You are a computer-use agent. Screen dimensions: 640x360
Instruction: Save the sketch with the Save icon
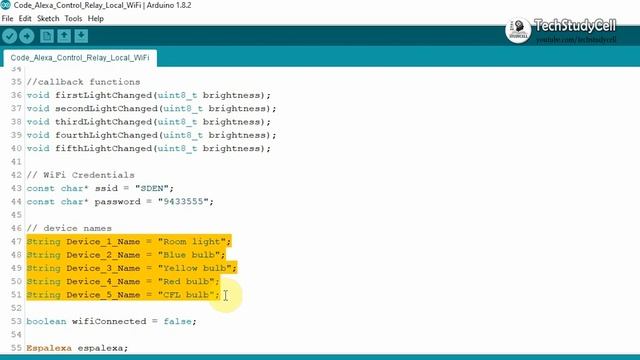pos(81,36)
